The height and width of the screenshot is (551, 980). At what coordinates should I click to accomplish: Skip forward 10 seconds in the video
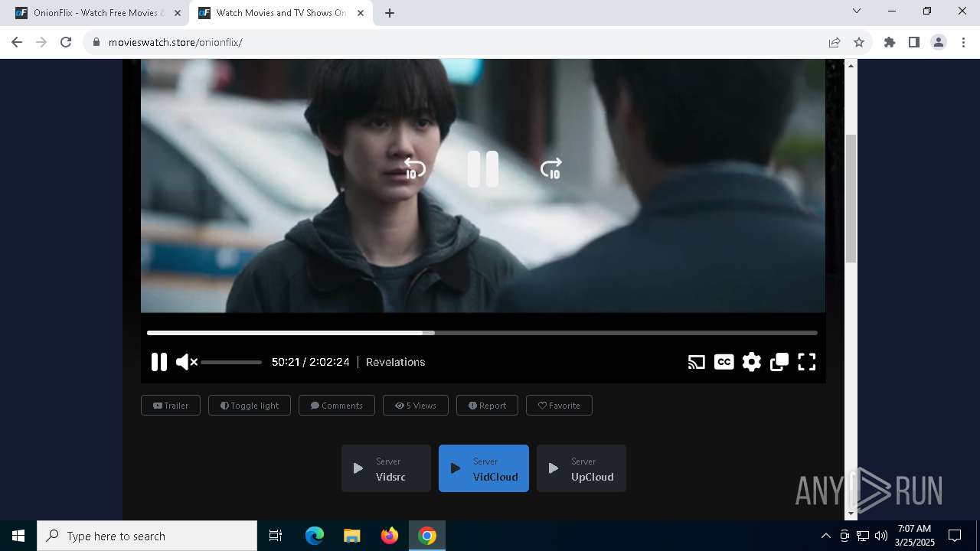(x=551, y=168)
